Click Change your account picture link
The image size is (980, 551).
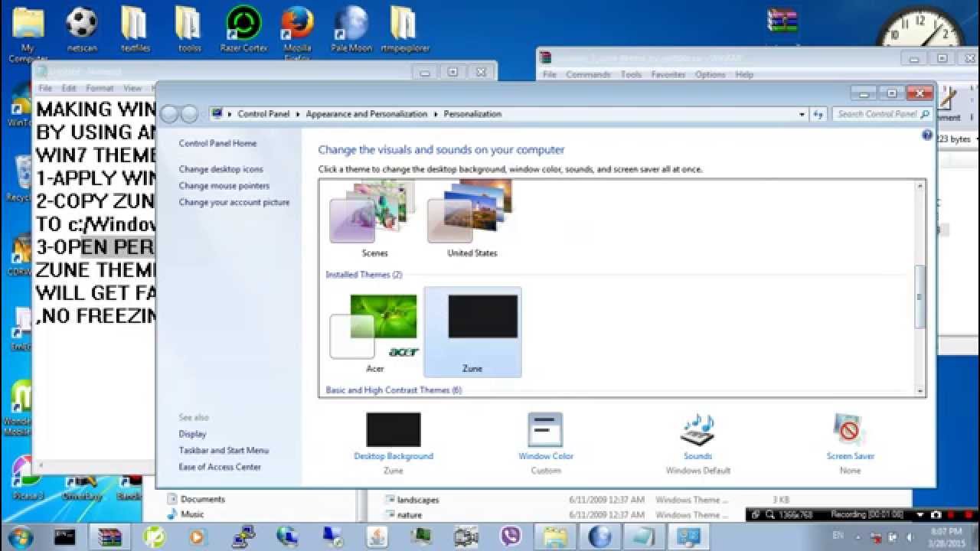(x=234, y=203)
